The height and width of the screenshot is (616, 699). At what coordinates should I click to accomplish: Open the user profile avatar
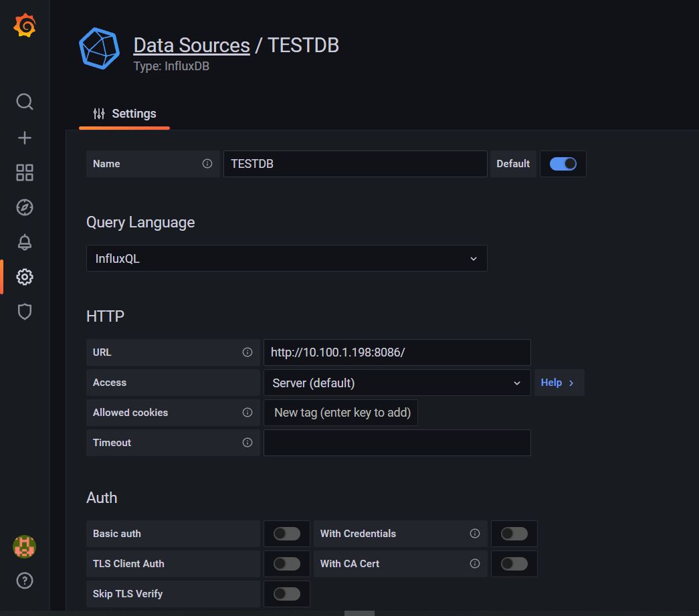point(25,546)
